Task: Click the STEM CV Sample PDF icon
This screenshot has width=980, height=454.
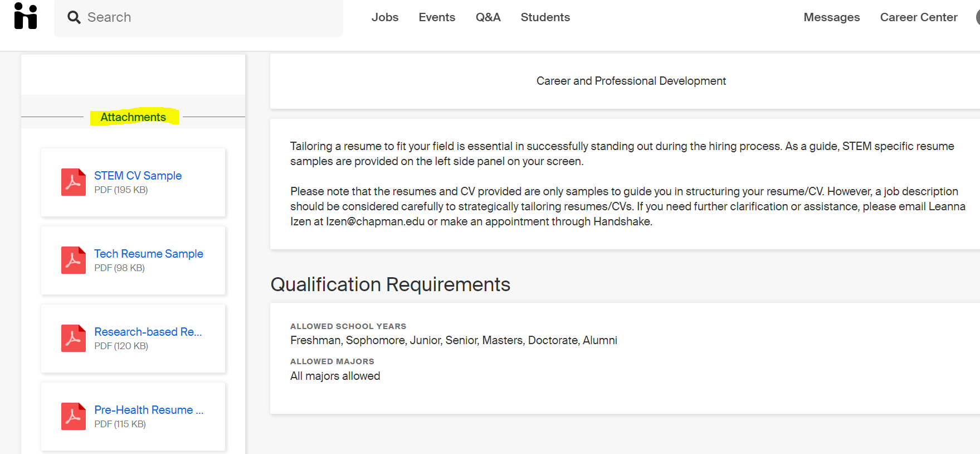Action: tap(74, 182)
